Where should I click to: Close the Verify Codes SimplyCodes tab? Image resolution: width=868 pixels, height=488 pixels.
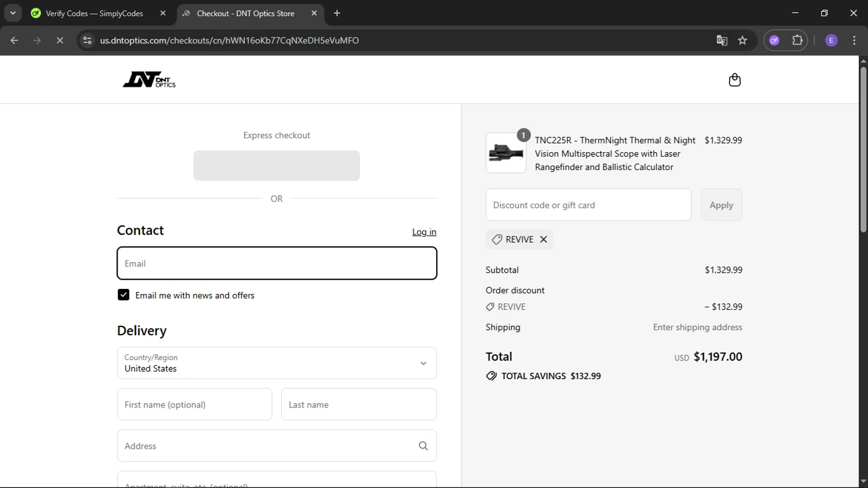[163, 13]
